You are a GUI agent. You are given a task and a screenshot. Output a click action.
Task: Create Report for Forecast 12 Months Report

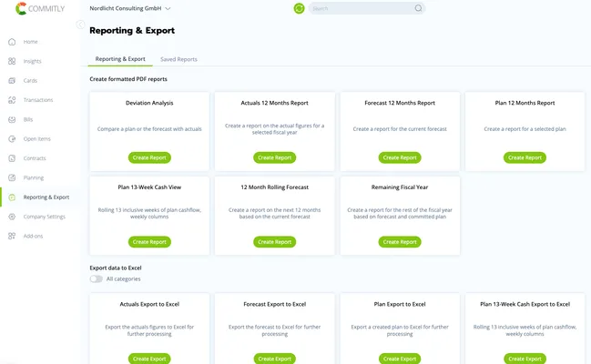point(400,157)
